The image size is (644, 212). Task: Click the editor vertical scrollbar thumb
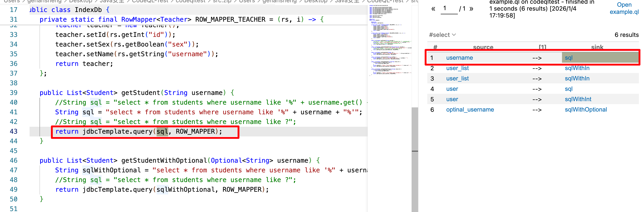[415, 160]
